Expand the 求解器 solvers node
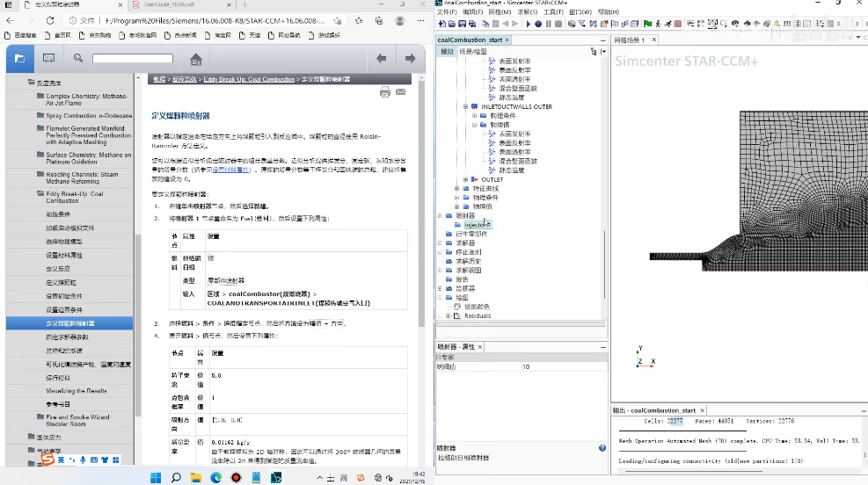This screenshot has height=485, width=868. (440, 242)
